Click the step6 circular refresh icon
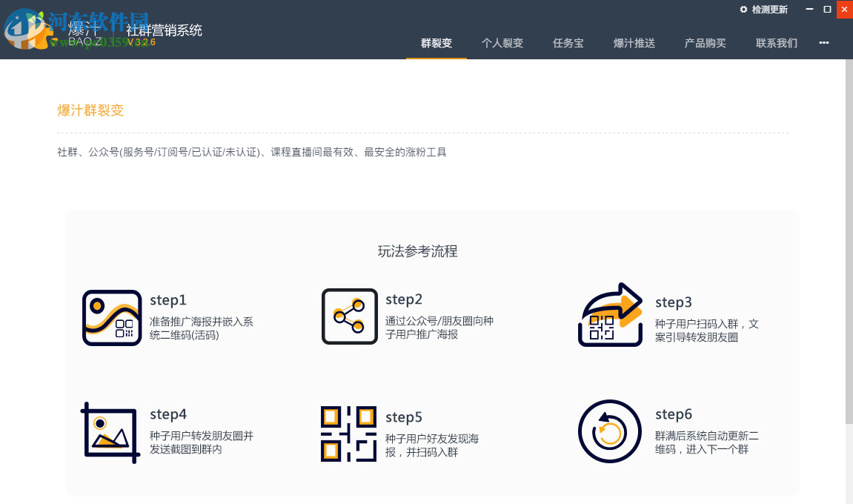Image resolution: width=853 pixels, height=504 pixels. click(x=610, y=431)
